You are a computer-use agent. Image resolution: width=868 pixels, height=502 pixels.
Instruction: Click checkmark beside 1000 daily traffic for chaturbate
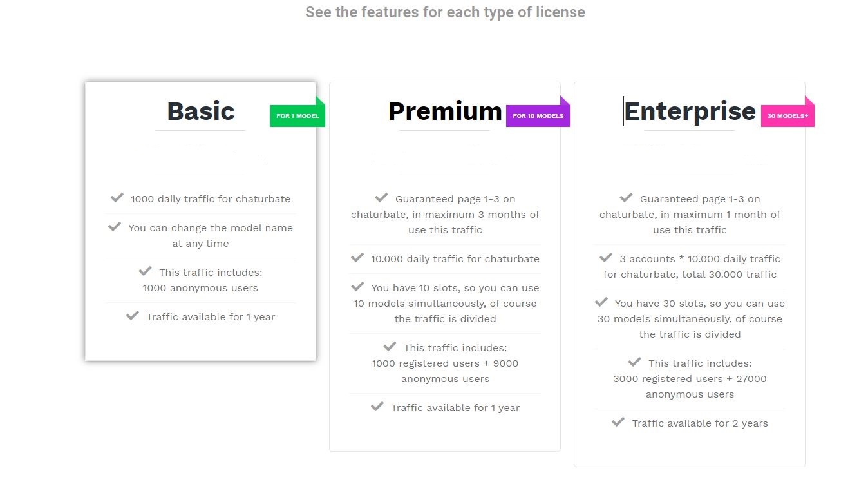117,198
